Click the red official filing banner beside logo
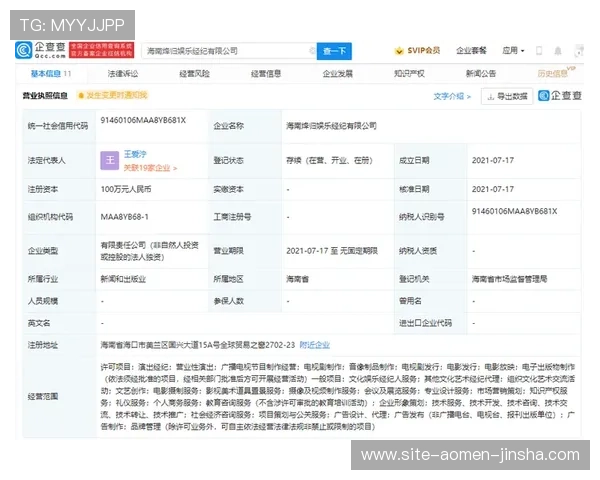The width and height of the screenshot is (600, 480). pos(101,50)
